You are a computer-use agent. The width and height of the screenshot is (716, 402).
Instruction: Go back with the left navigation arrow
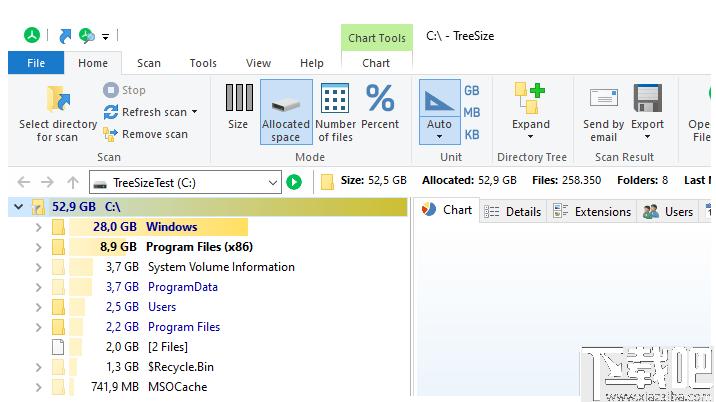coord(24,183)
